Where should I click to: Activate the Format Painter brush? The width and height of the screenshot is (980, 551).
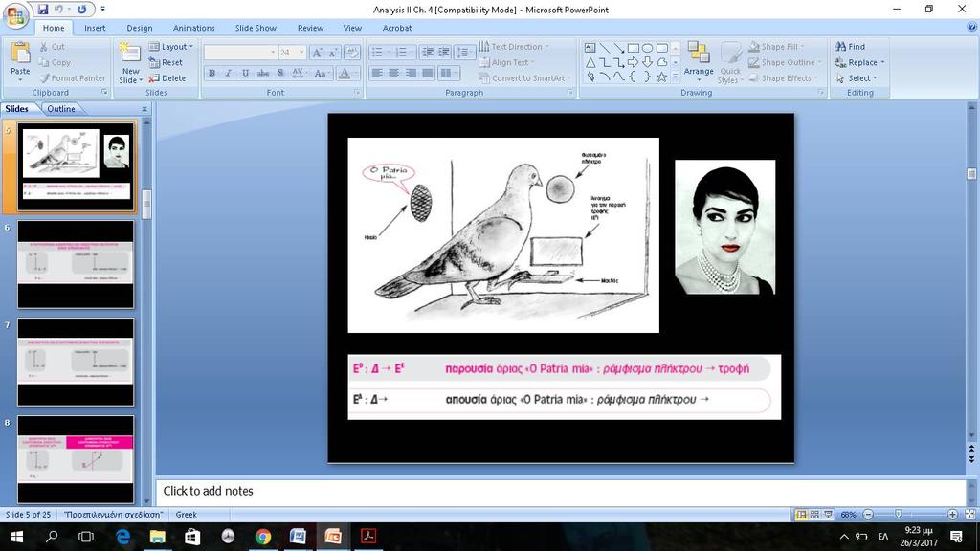point(72,78)
